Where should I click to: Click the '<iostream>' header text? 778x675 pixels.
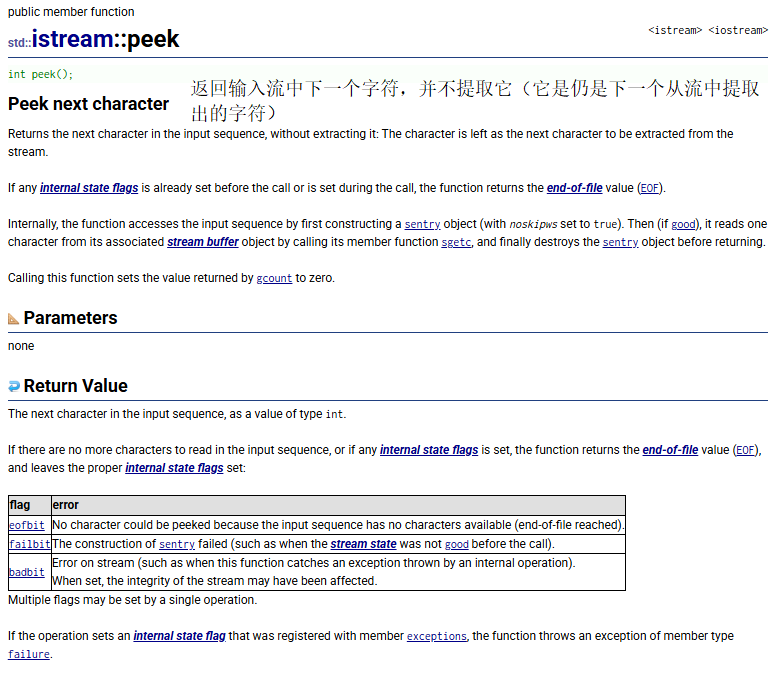coord(738,30)
